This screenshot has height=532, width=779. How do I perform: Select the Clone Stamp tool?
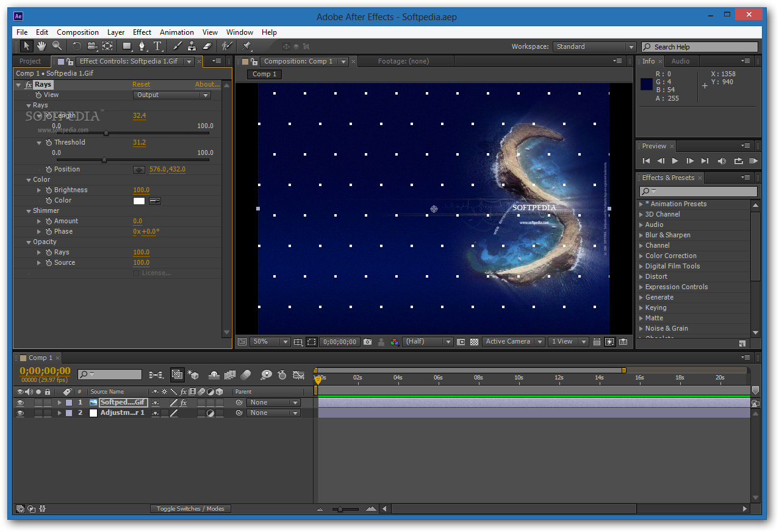pyautogui.click(x=192, y=46)
